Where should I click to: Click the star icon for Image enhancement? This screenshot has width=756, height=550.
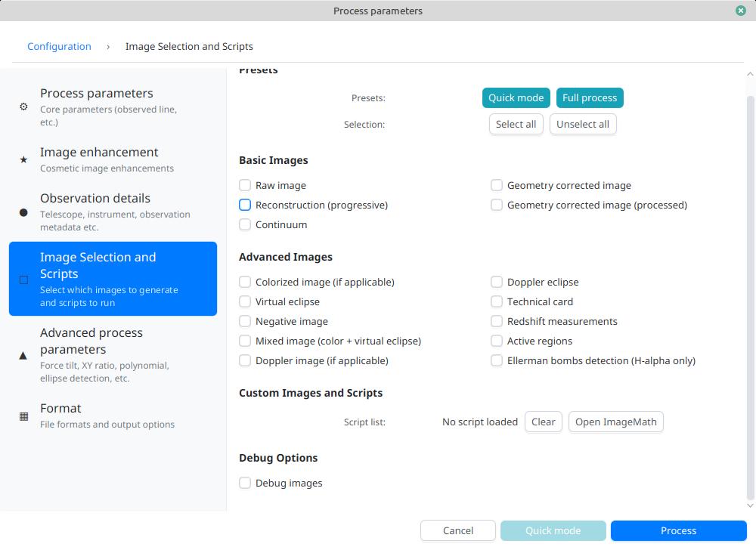23,159
